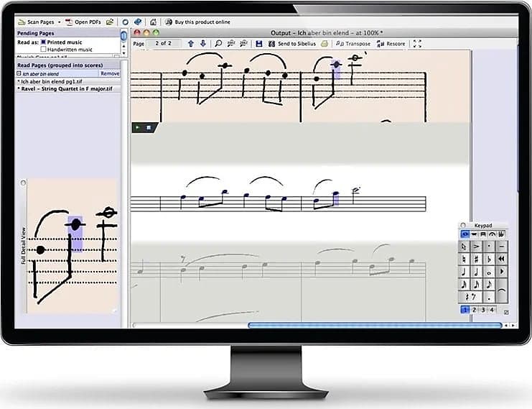Image resolution: width=532 pixels, height=409 pixels.
Task: Close the Keypad with its round title-bar button
Action: 463,225
